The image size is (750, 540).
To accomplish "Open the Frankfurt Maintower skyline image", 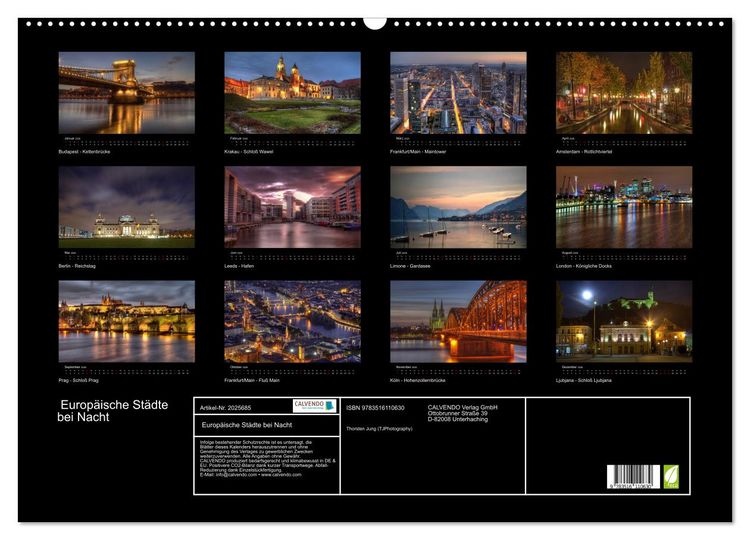I will pyautogui.click(x=458, y=92).
